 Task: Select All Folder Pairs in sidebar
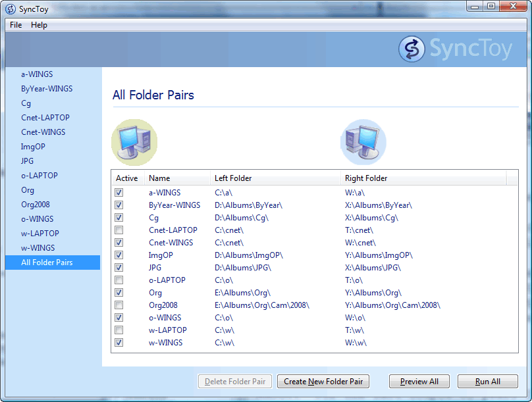click(53, 263)
